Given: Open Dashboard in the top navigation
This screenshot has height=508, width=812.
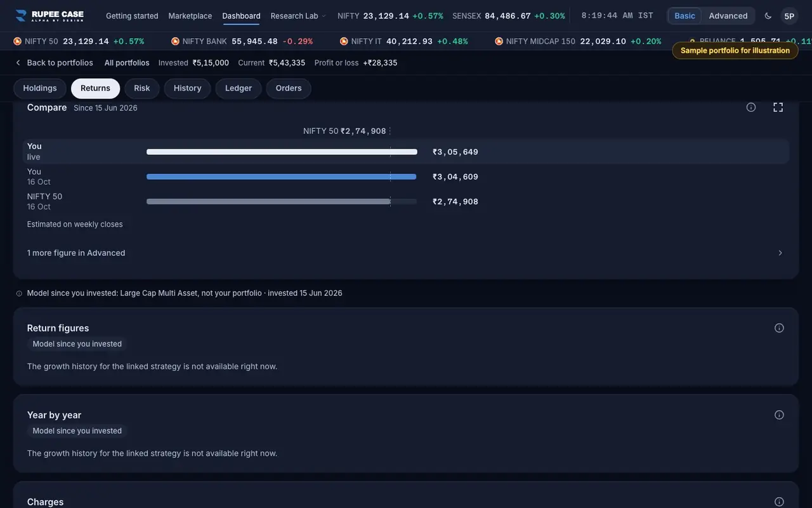Looking at the screenshot, I should 241,16.
